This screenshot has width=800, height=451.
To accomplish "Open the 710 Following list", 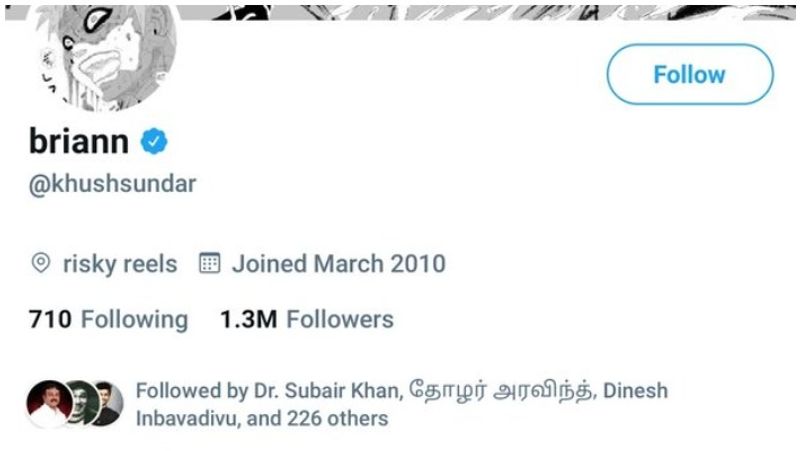I will coord(108,320).
